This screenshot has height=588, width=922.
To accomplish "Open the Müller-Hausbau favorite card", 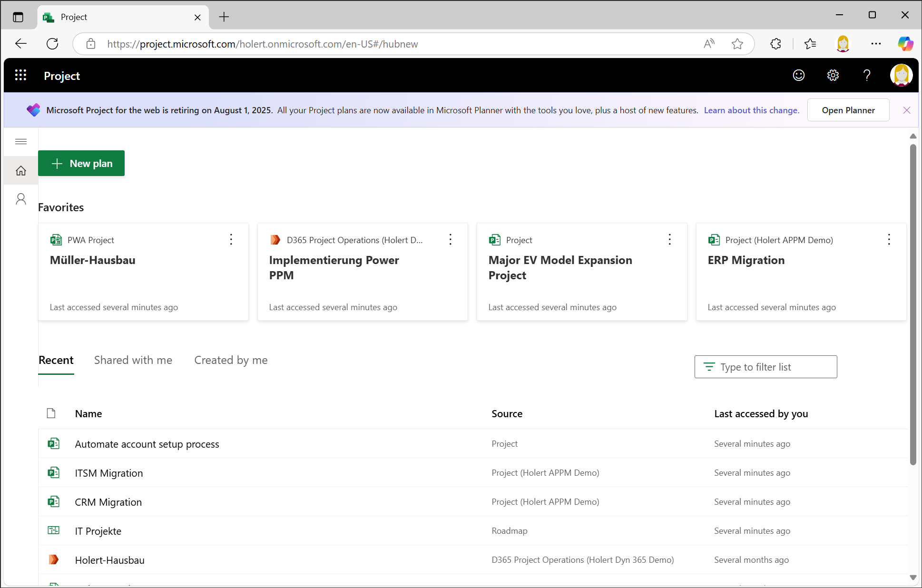I will click(x=143, y=272).
